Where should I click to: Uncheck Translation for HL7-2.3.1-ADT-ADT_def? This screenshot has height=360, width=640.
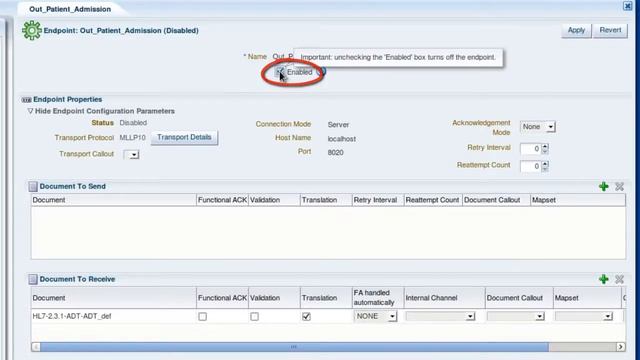(x=306, y=316)
